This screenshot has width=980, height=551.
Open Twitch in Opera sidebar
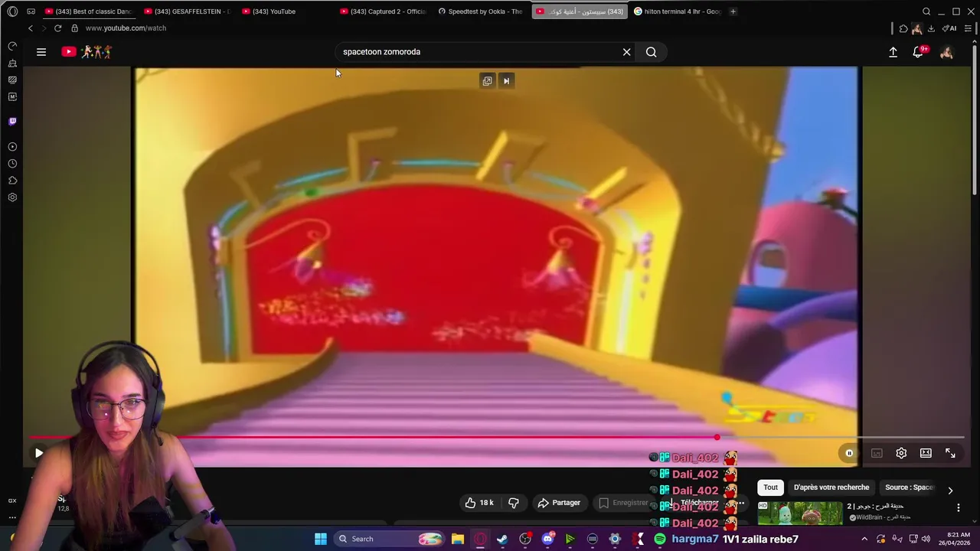coord(12,121)
